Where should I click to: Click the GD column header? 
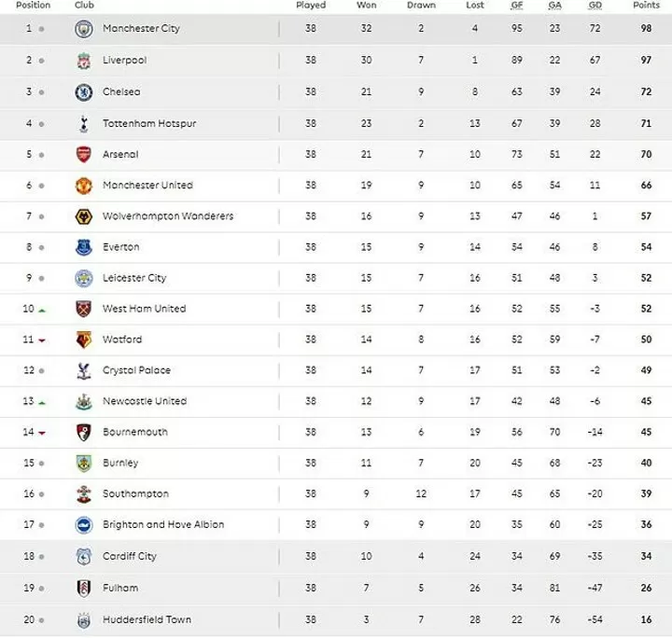595,6
